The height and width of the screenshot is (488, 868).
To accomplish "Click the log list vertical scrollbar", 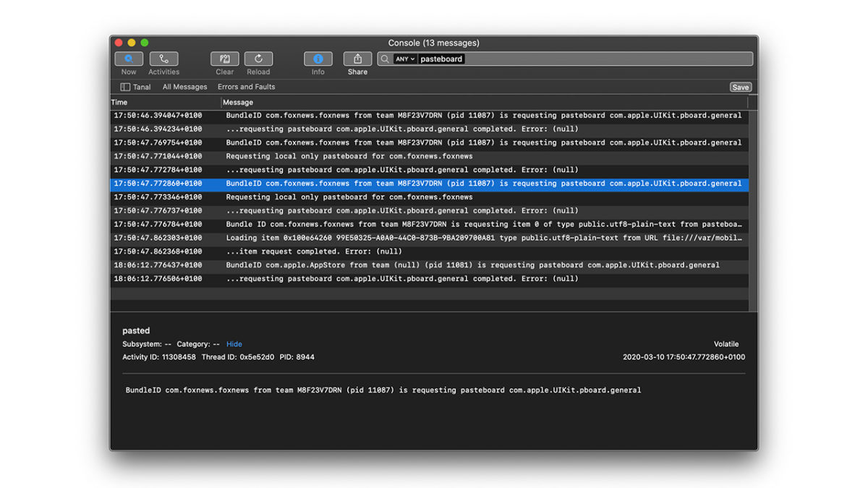I will 753,210.
